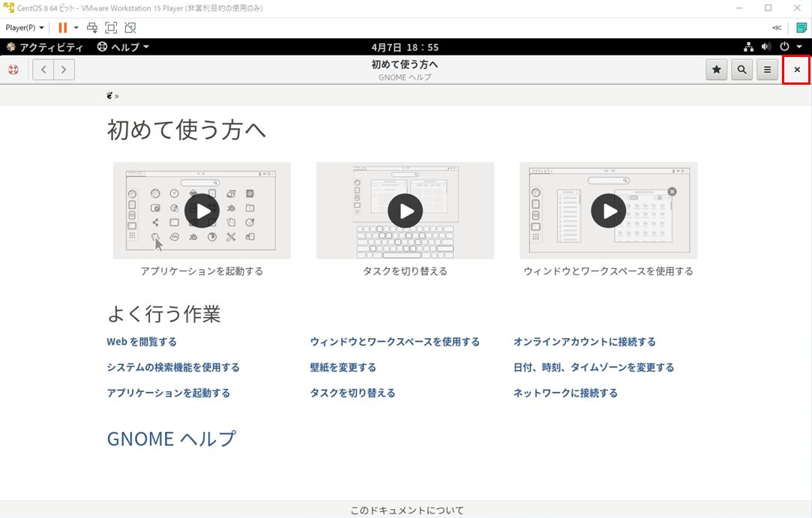812x518 pixels.
Task: Click send Ctrl+Alt+Del icon in VMware
Action: tap(92, 28)
